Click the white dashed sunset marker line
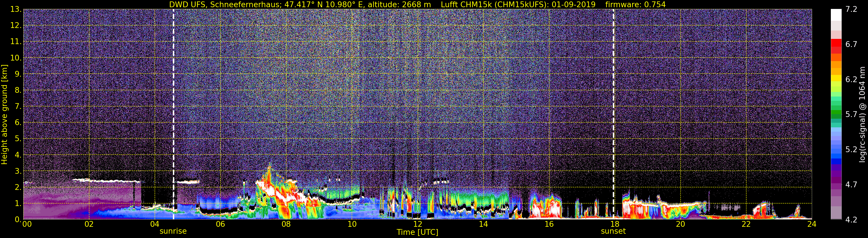 click(613, 114)
